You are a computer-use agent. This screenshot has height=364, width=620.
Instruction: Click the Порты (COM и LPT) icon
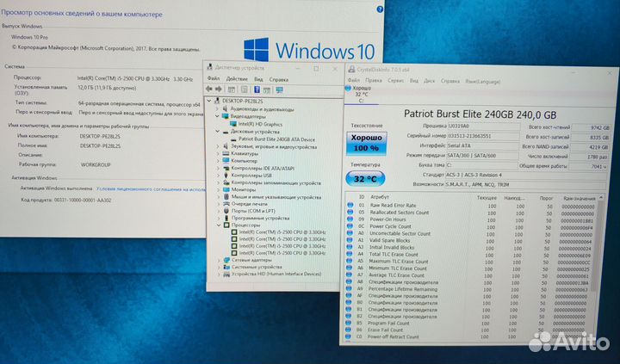pyautogui.click(x=226, y=211)
